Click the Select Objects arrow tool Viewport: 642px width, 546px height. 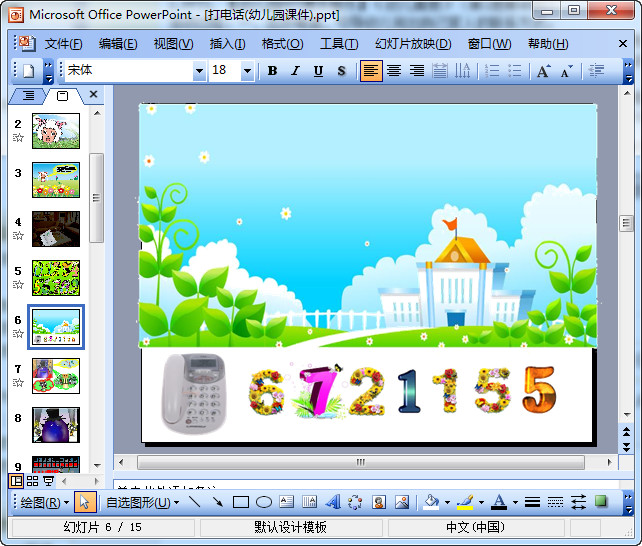[85, 502]
